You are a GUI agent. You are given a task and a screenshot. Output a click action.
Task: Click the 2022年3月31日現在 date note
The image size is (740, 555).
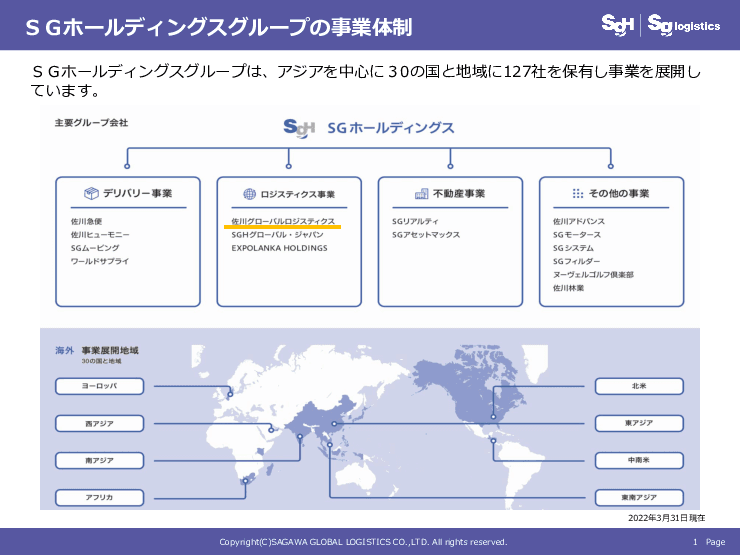666,518
